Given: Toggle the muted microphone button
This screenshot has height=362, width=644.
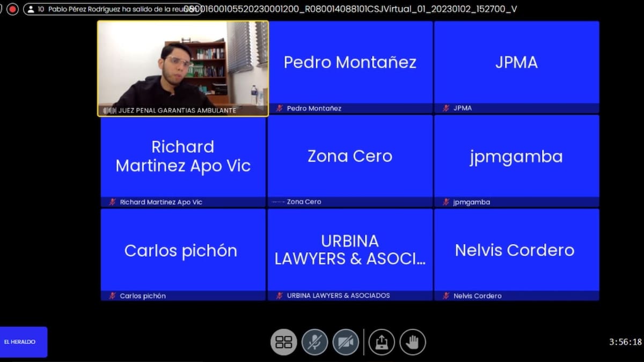Looking at the screenshot, I should 314,342.
